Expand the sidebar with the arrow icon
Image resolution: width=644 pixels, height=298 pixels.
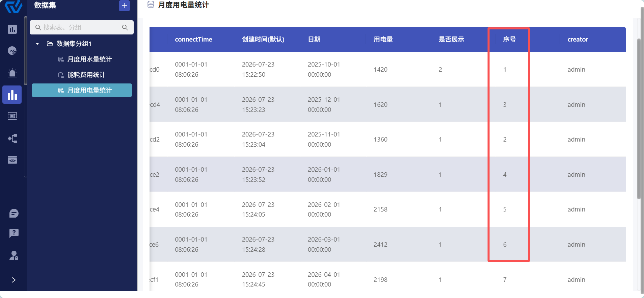click(x=14, y=280)
